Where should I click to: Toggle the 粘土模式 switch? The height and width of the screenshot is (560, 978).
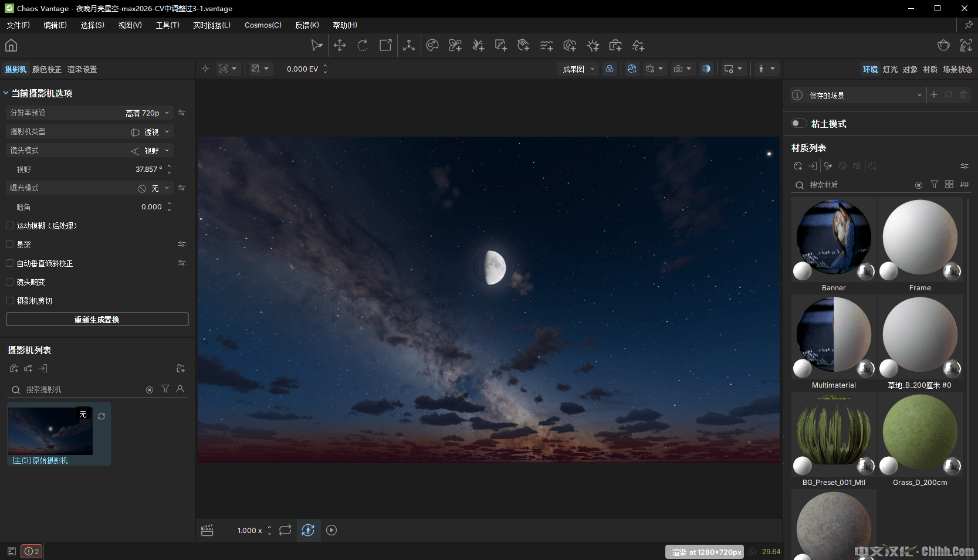798,123
